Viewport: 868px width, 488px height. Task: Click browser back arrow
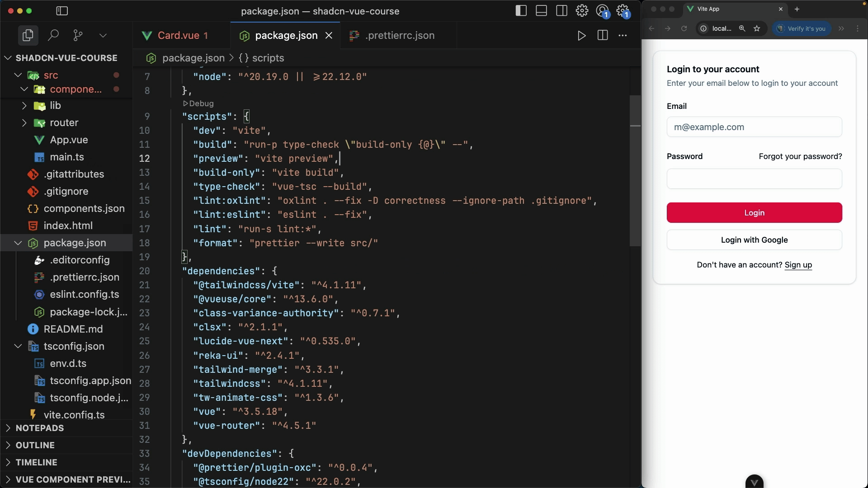(651, 28)
